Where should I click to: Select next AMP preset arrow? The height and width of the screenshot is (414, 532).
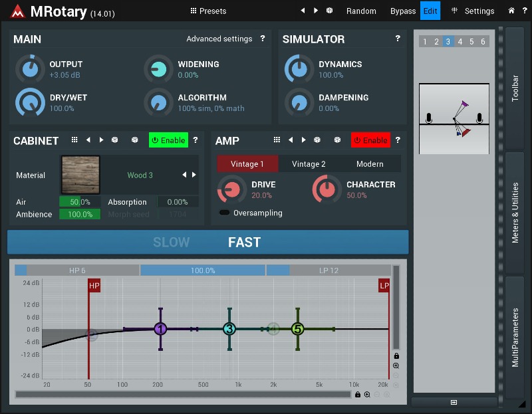pyautogui.click(x=304, y=140)
